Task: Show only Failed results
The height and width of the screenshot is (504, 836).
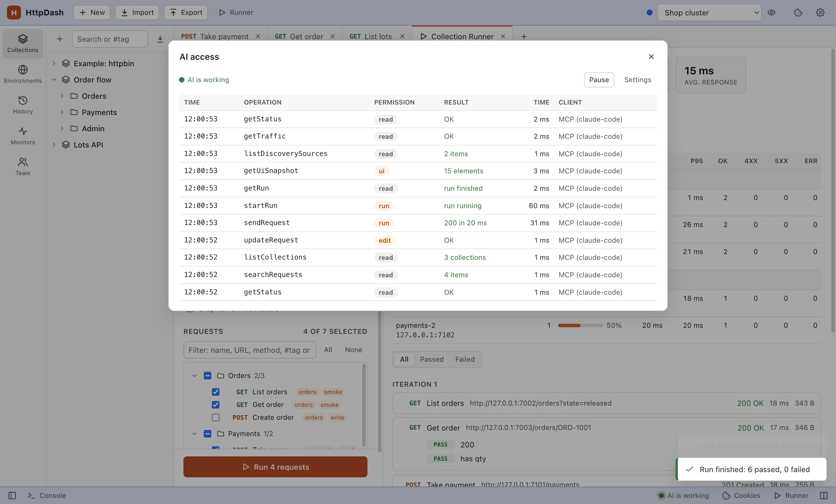Action: 465,359
